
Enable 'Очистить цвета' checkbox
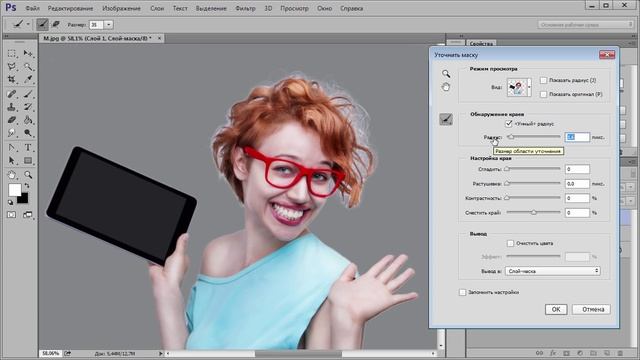[x=510, y=243]
